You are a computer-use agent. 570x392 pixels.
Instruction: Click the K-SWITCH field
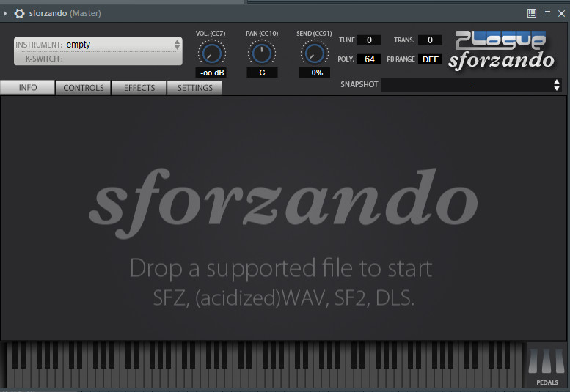pos(98,59)
